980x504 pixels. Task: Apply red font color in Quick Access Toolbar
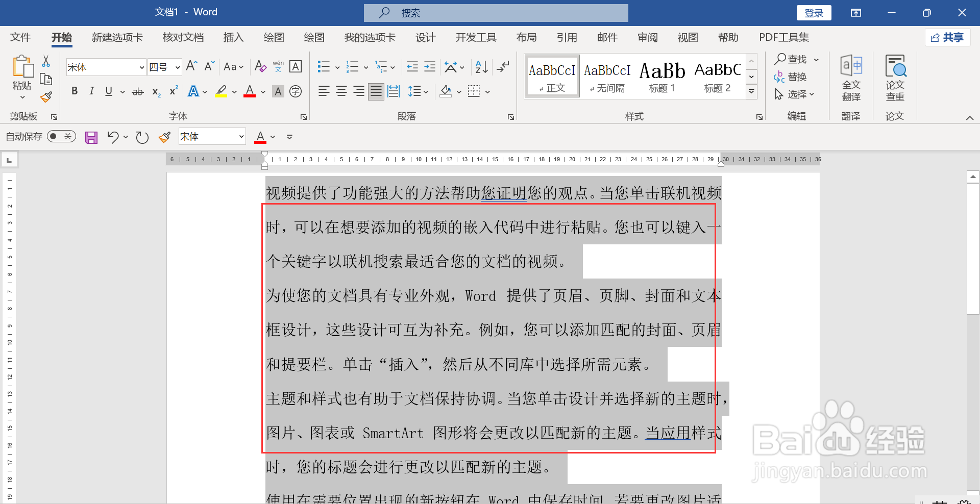pos(260,137)
